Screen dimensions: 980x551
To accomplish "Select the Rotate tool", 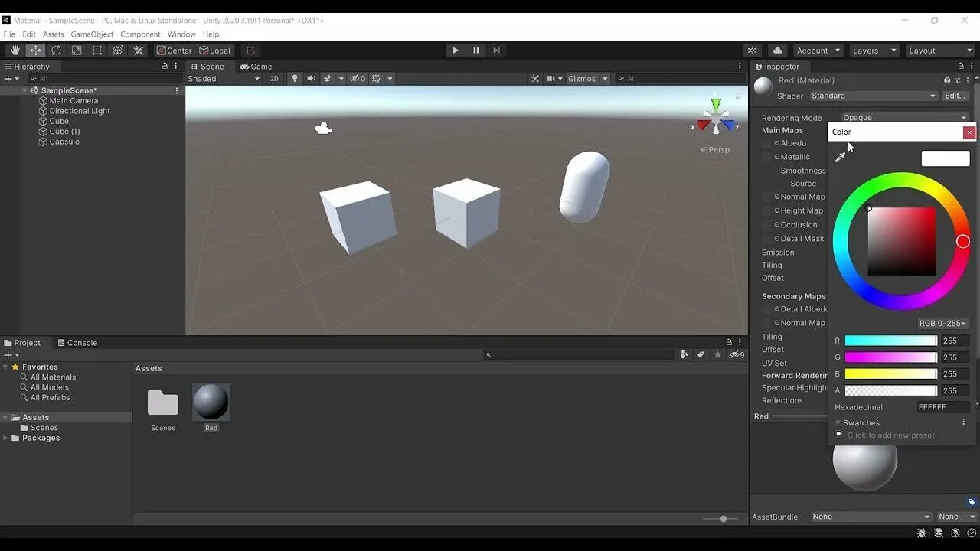I will [x=57, y=51].
